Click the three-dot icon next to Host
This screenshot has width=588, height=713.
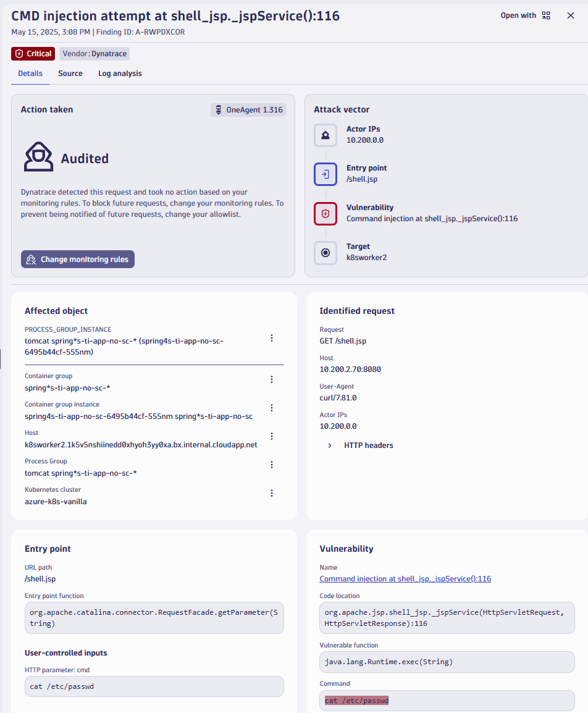(272, 436)
